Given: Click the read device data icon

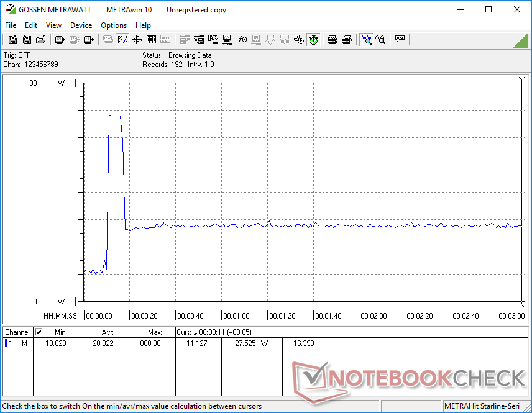Looking at the screenshot, I should pyautogui.click(x=60, y=40).
